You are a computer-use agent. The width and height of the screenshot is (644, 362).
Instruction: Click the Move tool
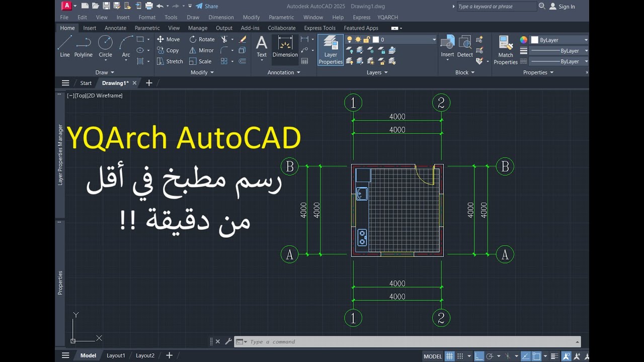pos(168,39)
